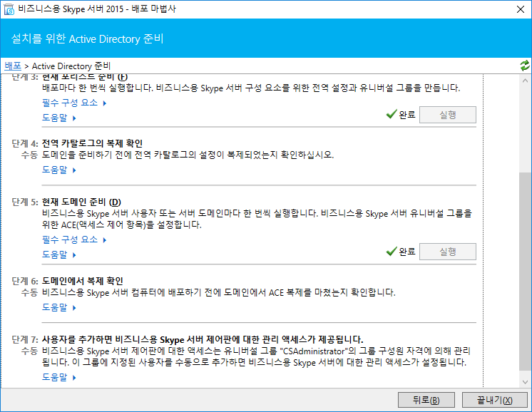This screenshot has width=532, height=412.
Task: Click the green checkmark for step 3
Action: point(392,114)
